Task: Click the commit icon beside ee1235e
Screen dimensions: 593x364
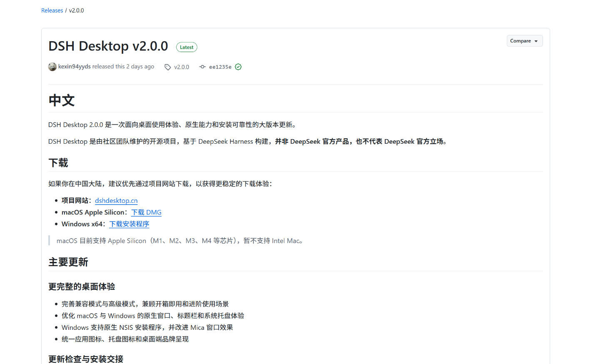Action: (x=202, y=67)
